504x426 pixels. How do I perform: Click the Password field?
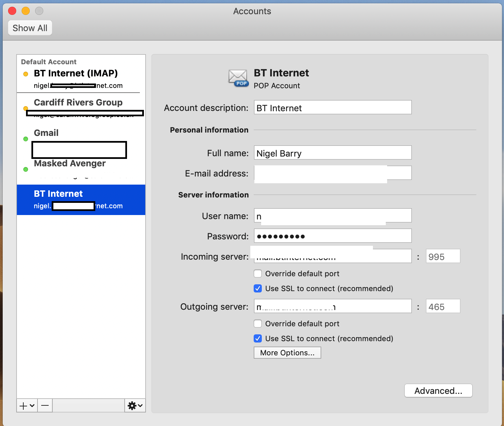click(x=333, y=236)
